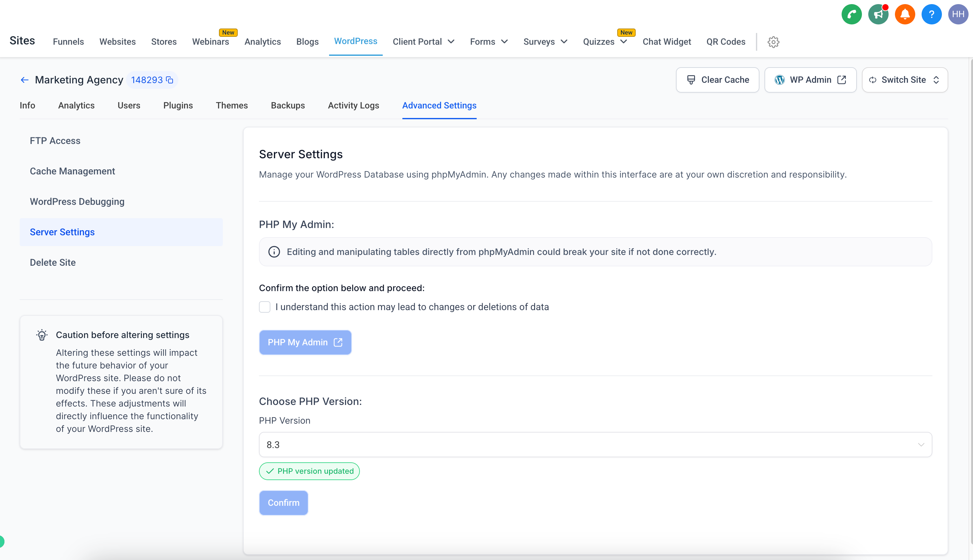
Task: Click the PHP My Admin button
Action: pyautogui.click(x=305, y=342)
